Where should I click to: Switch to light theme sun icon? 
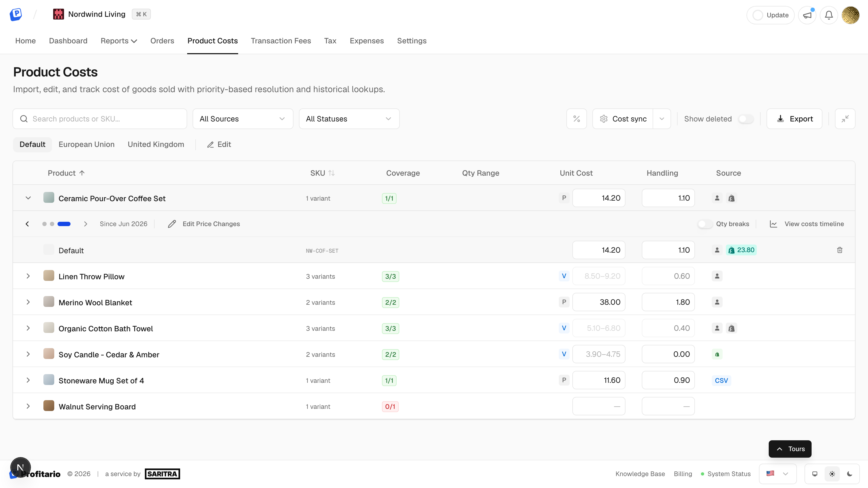(x=832, y=474)
